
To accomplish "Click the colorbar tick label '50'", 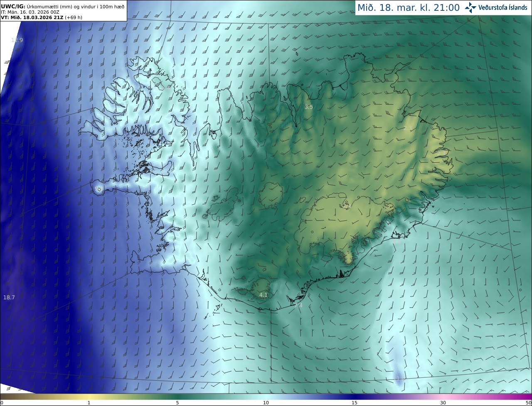I will click(x=528, y=403).
